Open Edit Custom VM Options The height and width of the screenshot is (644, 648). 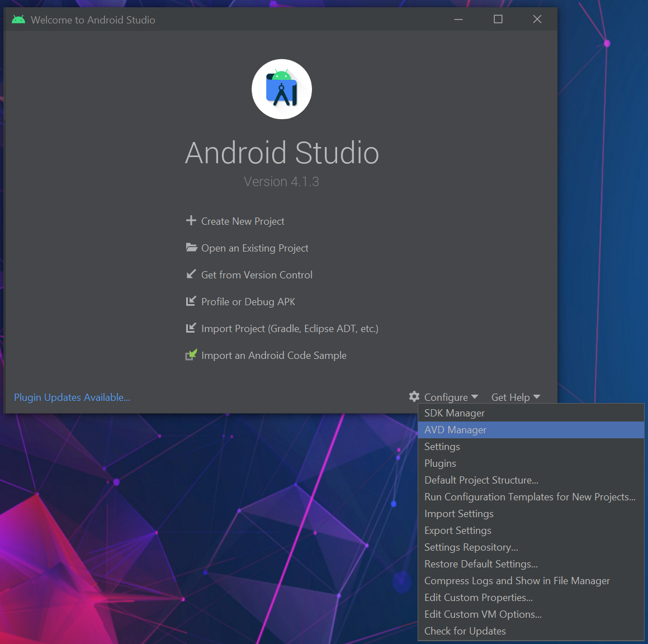(x=483, y=614)
